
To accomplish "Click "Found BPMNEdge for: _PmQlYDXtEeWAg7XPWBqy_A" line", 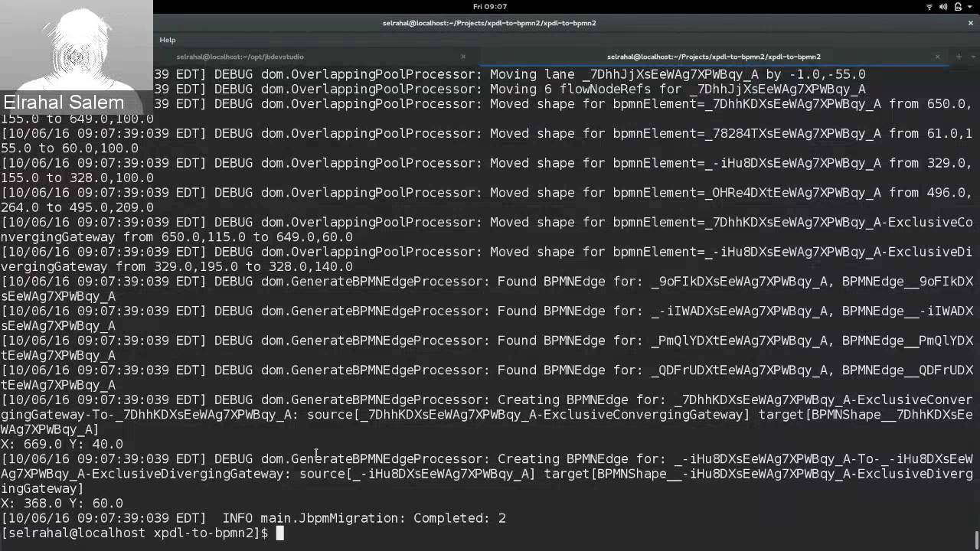I will coord(487,347).
